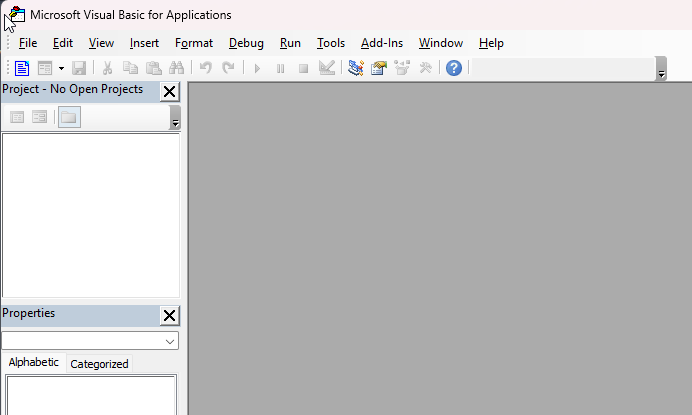
Task: Open Project panel toolbar options arrow
Action: [175, 118]
